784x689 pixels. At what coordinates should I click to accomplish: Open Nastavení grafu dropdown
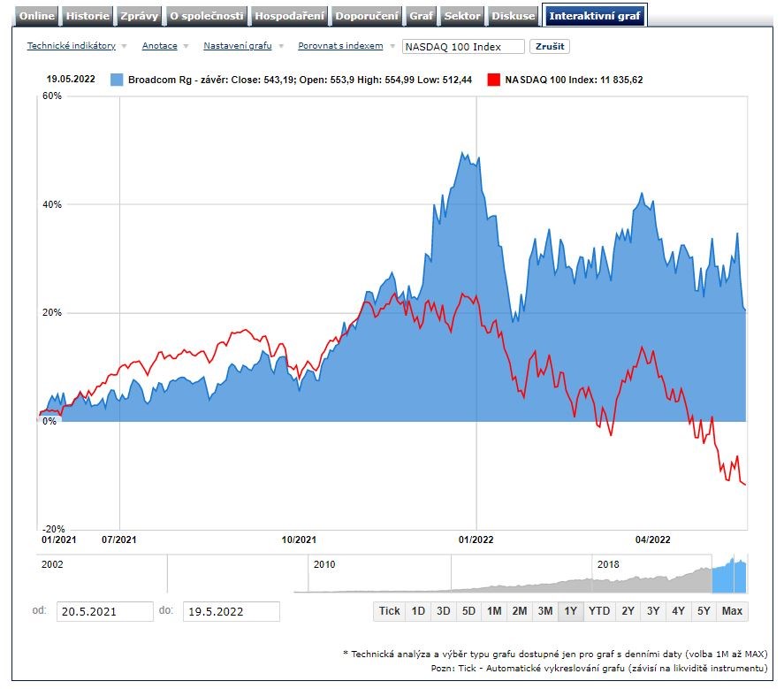point(238,46)
